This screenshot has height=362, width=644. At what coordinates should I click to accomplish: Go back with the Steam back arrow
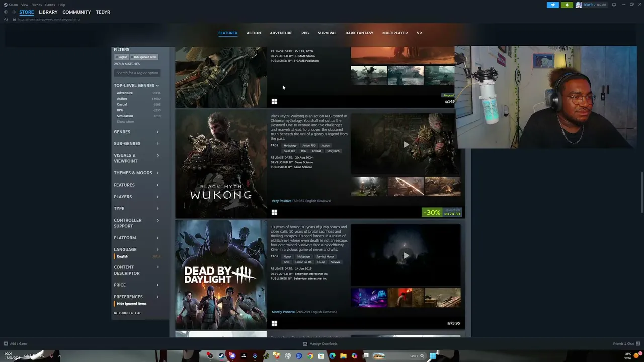coord(6,12)
